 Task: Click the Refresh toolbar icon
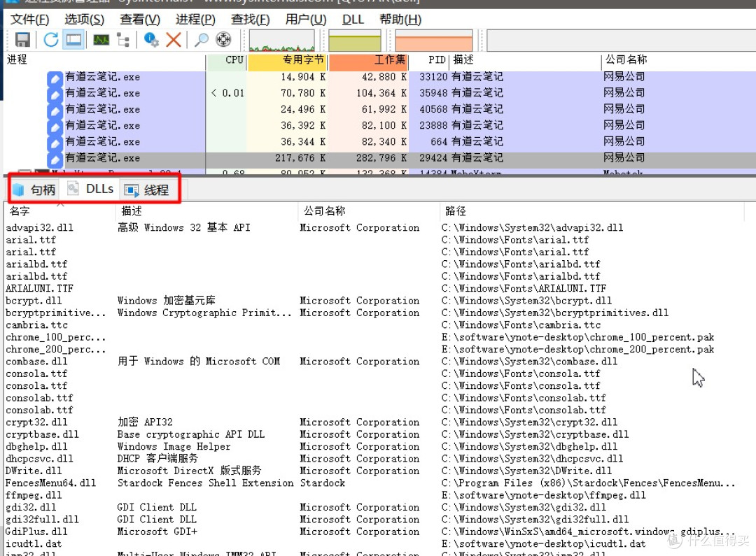(50, 40)
